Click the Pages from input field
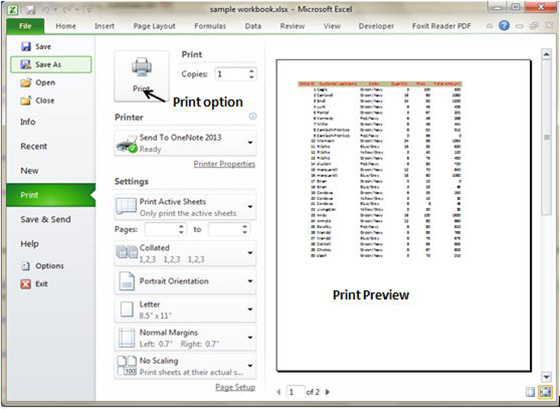Screen dimensions: 560x409 (x=161, y=229)
